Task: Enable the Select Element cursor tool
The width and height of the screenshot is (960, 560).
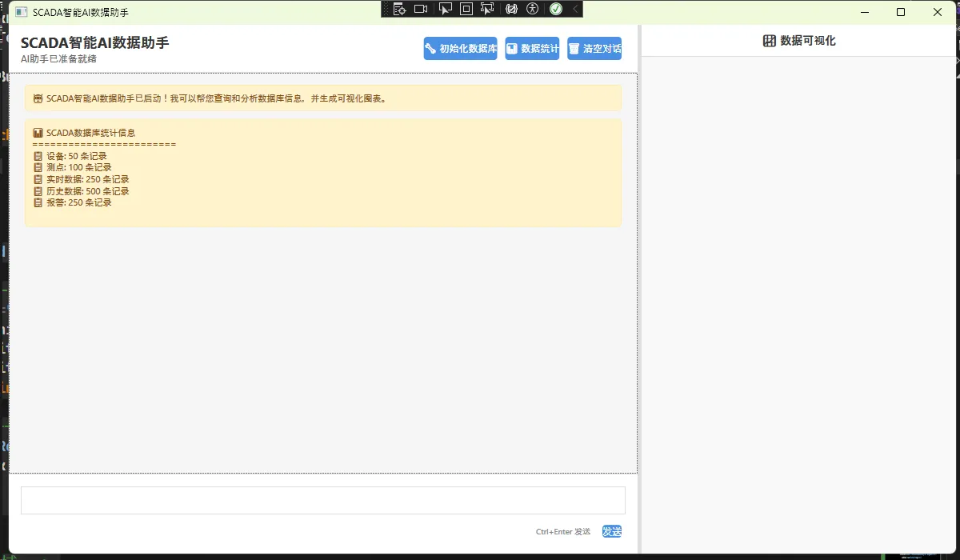Action: [x=446, y=9]
